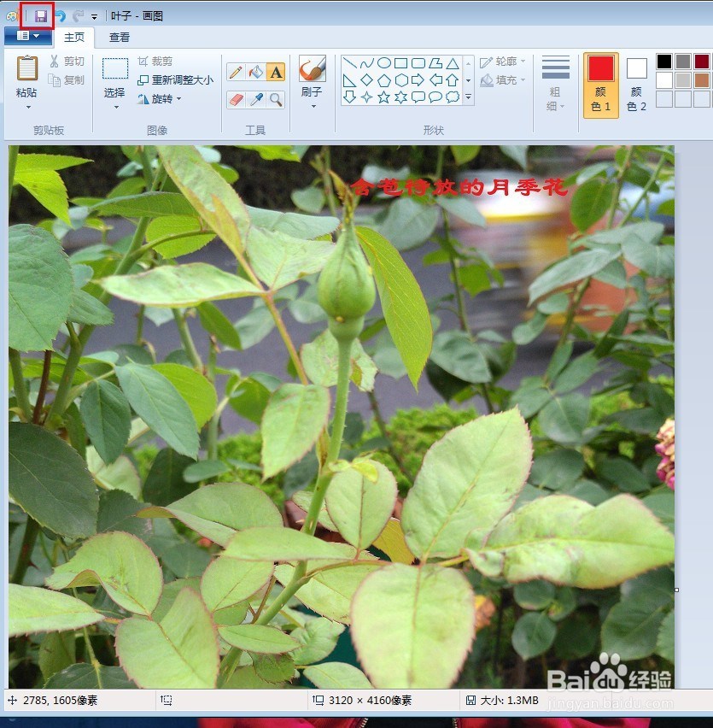This screenshot has width=713, height=728.
Task: Click the 剪切 cut button
Action: coord(67,62)
